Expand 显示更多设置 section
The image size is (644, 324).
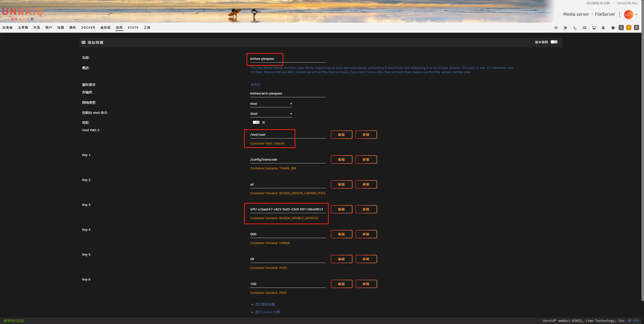265,304
